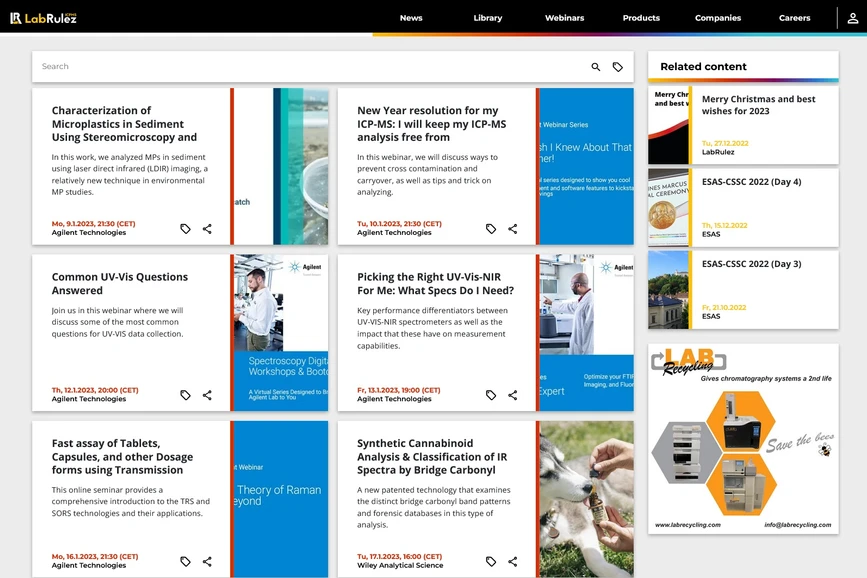
Task: Open the News menu
Action: click(411, 18)
